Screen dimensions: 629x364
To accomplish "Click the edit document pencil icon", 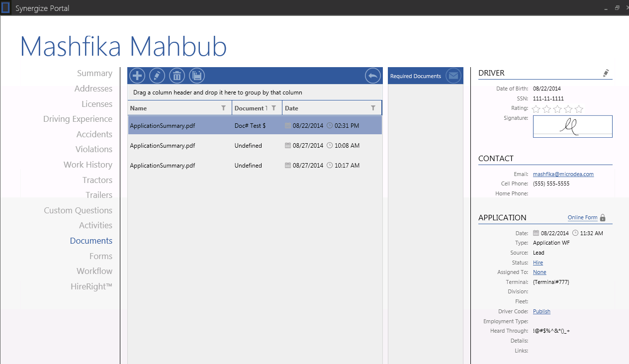I will [157, 76].
